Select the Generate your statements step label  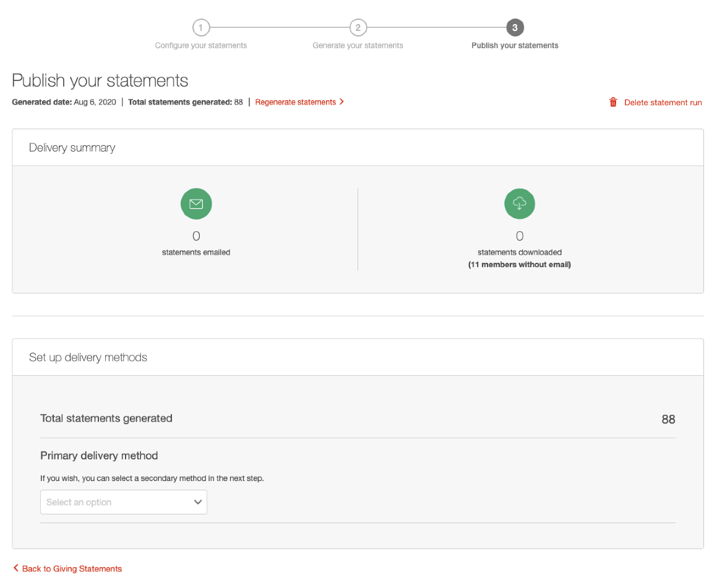click(x=358, y=45)
